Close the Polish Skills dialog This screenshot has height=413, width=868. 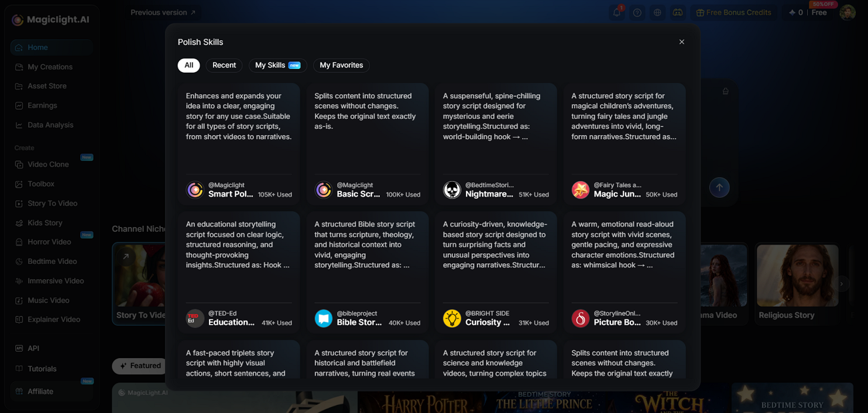[x=682, y=42]
